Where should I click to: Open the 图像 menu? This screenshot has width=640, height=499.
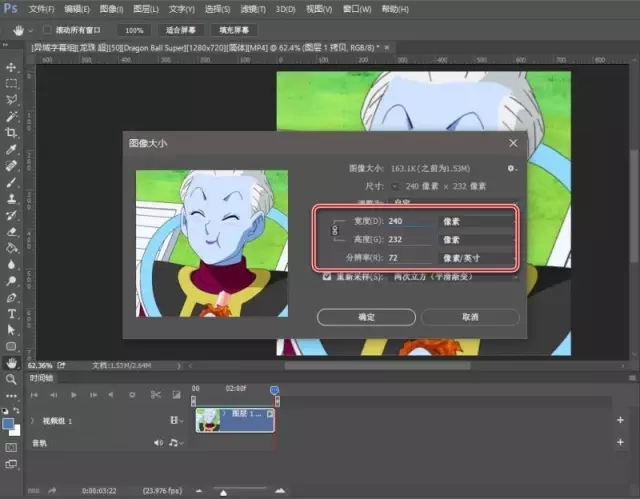coord(111,9)
